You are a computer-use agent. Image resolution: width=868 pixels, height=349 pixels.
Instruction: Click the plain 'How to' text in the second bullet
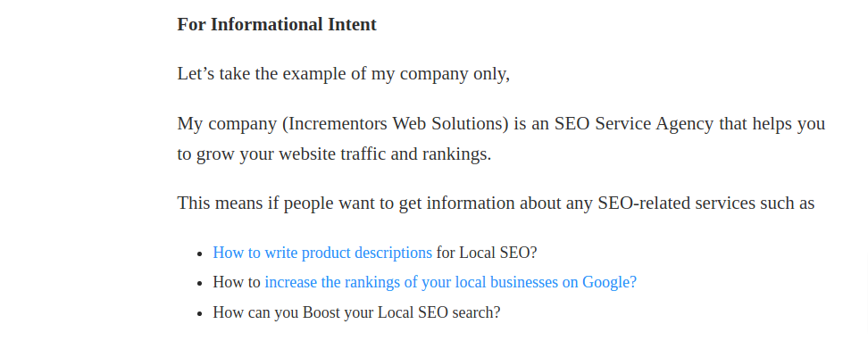(237, 283)
